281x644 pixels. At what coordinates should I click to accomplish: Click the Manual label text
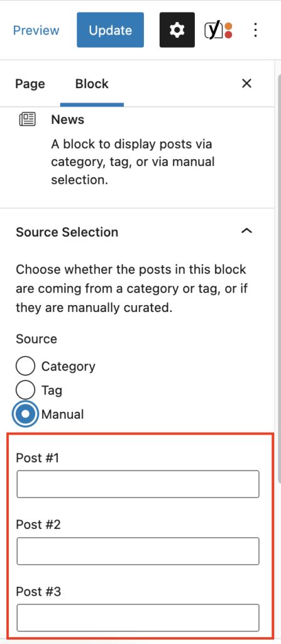click(x=62, y=414)
